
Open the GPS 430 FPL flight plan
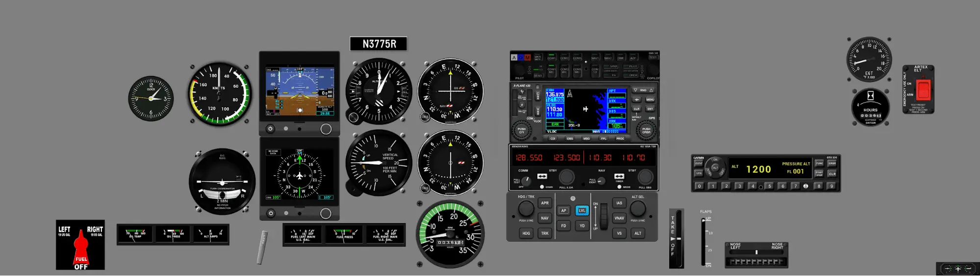tap(603, 138)
